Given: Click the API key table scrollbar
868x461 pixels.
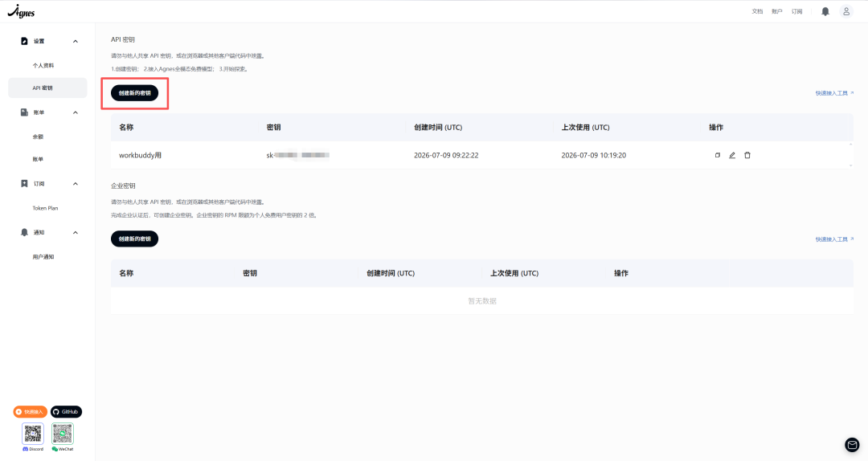Looking at the screenshot, I should click(x=851, y=155).
